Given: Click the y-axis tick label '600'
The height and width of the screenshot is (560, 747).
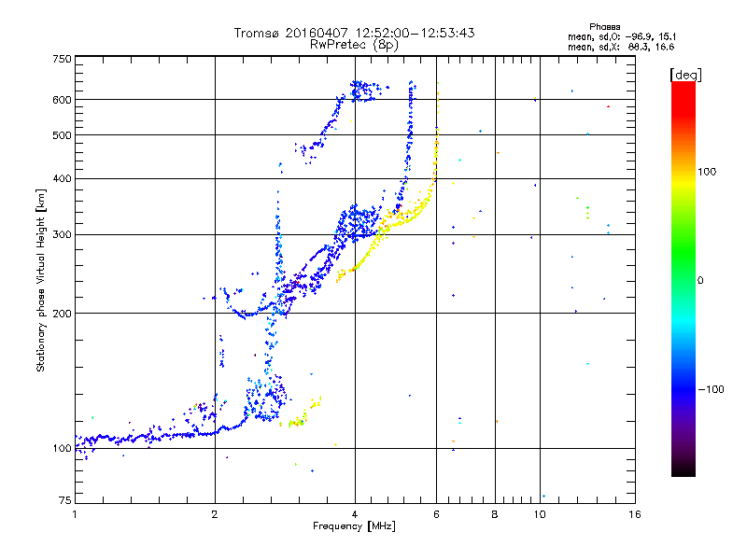Looking at the screenshot, I should (x=62, y=100).
